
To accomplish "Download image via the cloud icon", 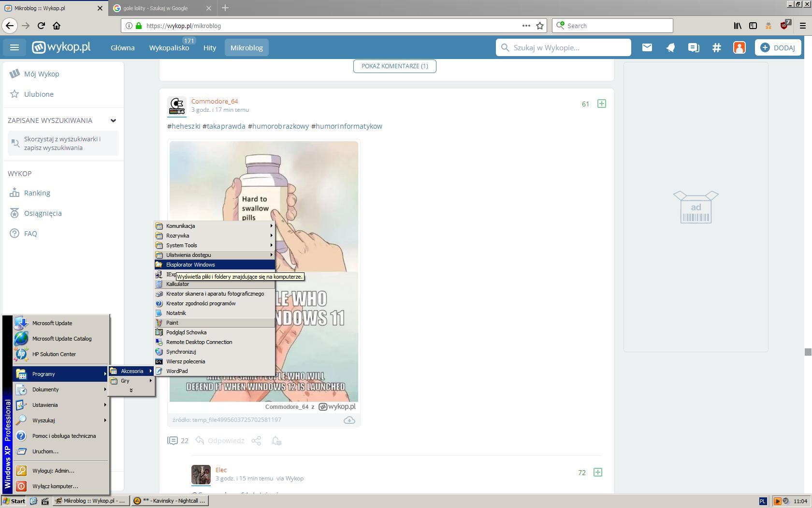I will pos(349,420).
